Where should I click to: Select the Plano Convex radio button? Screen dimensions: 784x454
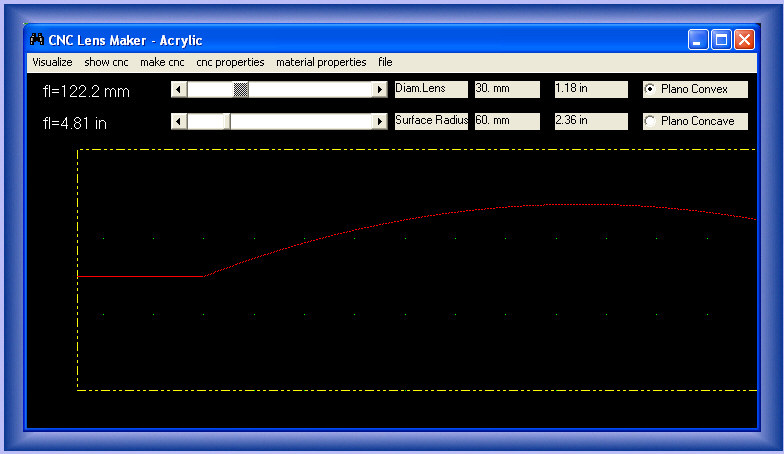(651, 89)
